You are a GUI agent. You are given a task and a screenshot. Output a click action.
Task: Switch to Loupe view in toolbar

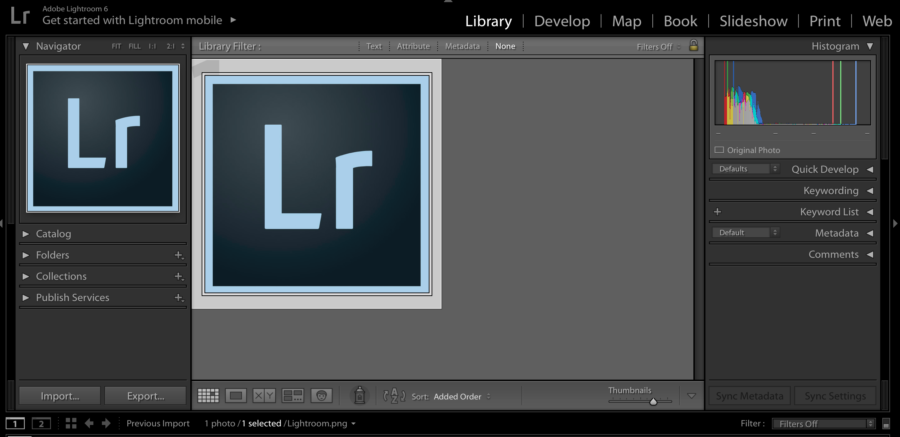236,396
